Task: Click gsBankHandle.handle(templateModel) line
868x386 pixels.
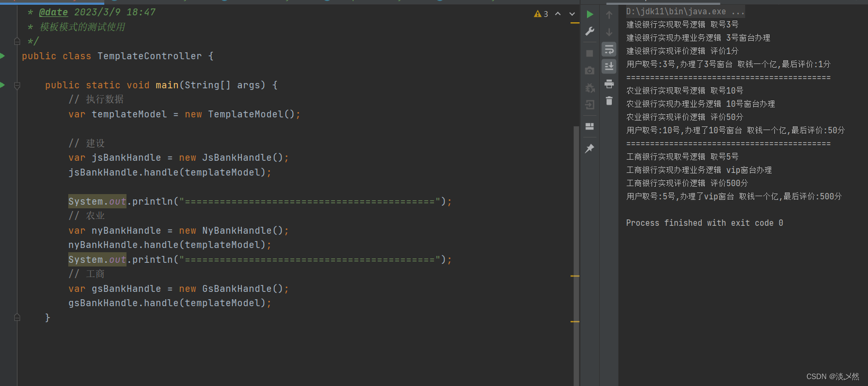Action: [x=169, y=303]
